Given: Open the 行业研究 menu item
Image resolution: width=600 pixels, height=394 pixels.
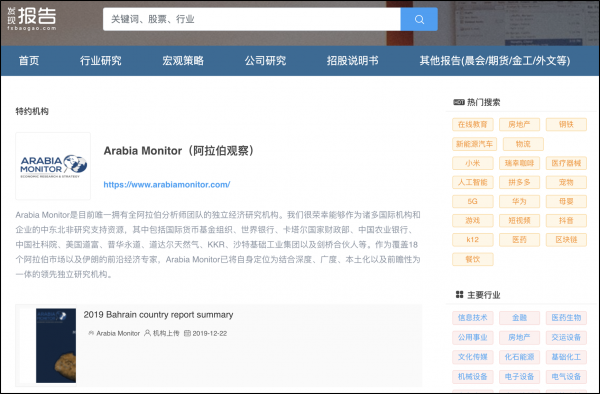Looking at the screenshot, I should (x=101, y=60).
